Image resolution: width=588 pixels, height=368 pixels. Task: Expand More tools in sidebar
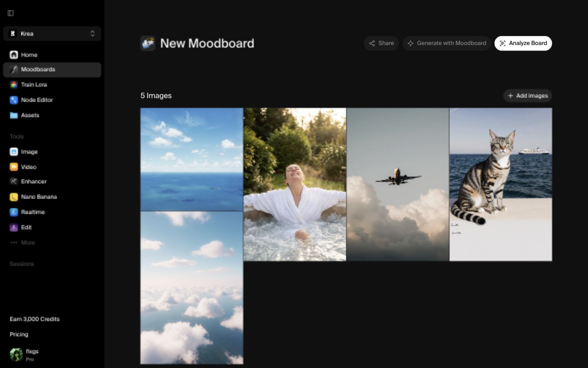tap(22, 242)
